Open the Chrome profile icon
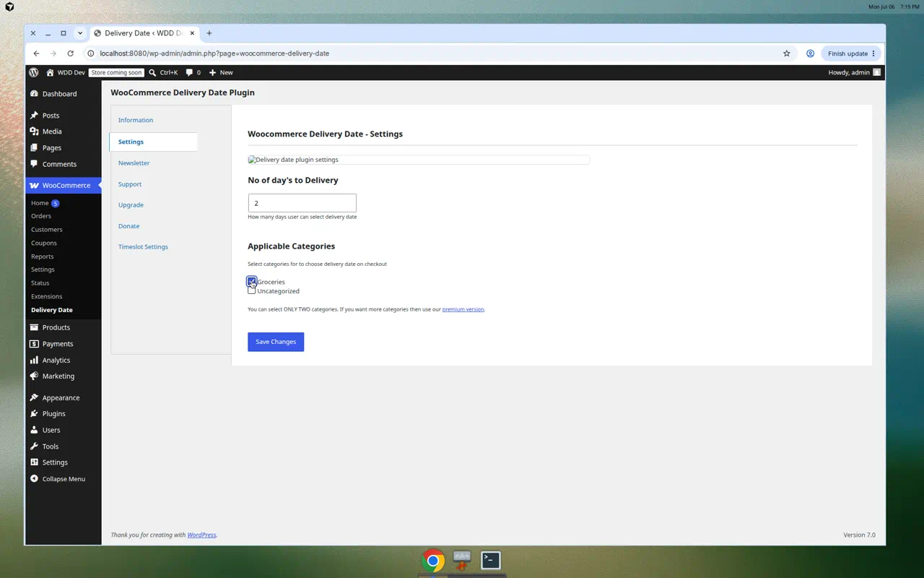924x578 pixels. click(x=810, y=53)
